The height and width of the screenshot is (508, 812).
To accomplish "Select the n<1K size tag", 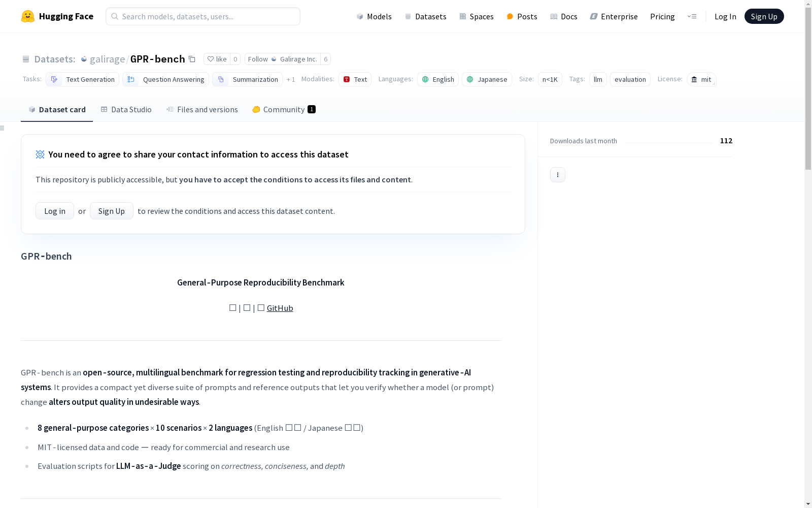I will pos(550,79).
